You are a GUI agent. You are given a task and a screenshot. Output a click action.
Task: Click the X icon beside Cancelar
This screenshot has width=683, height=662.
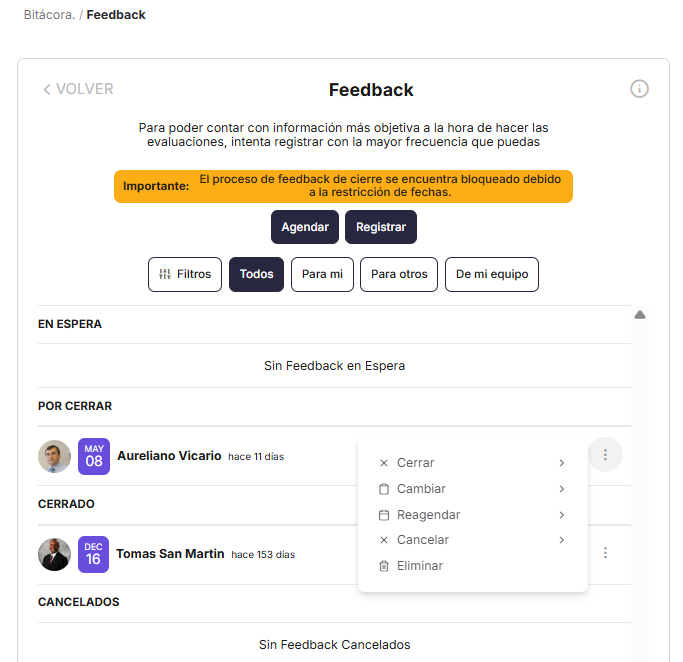pos(384,540)
